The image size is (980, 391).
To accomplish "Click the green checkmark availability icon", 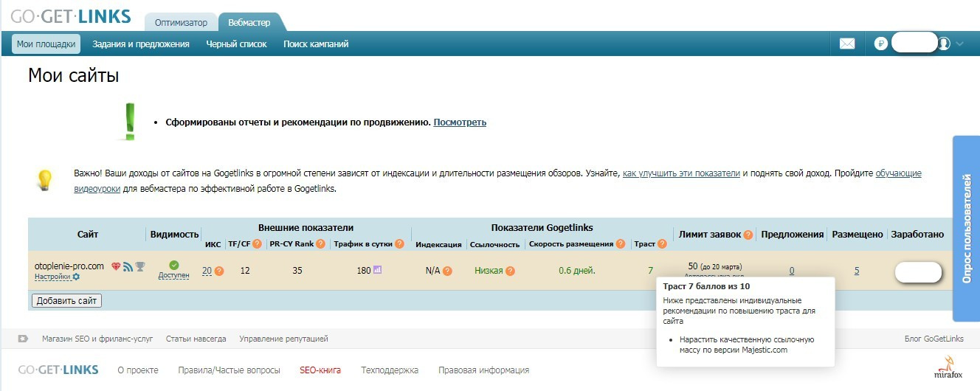I will [x=174, y=265].
